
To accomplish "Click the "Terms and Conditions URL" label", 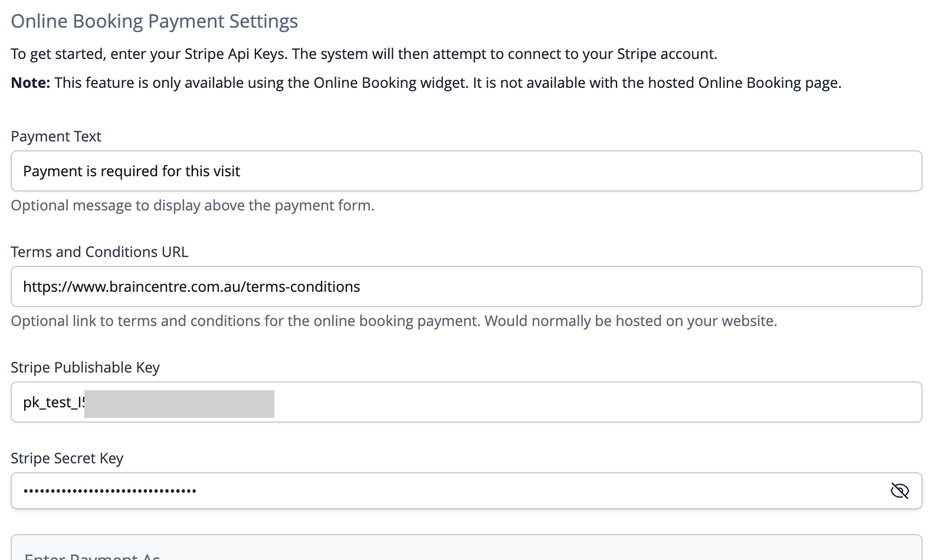I will pos(99,252).
